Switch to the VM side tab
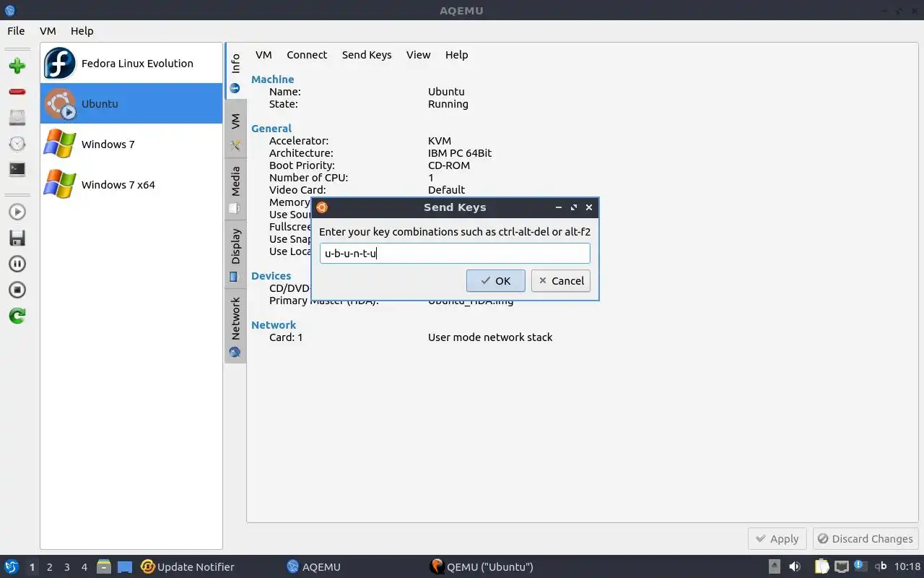Image resolution: width=924 pixels, height=578 pixels. (235, 130)
